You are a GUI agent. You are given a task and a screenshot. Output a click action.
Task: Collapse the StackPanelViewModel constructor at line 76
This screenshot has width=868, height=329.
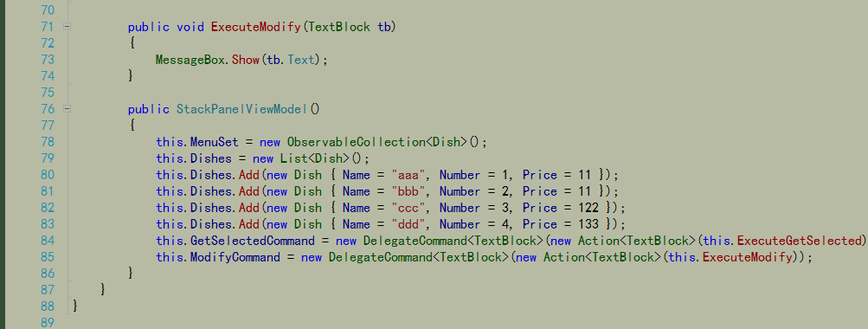[x=67, y=108]
